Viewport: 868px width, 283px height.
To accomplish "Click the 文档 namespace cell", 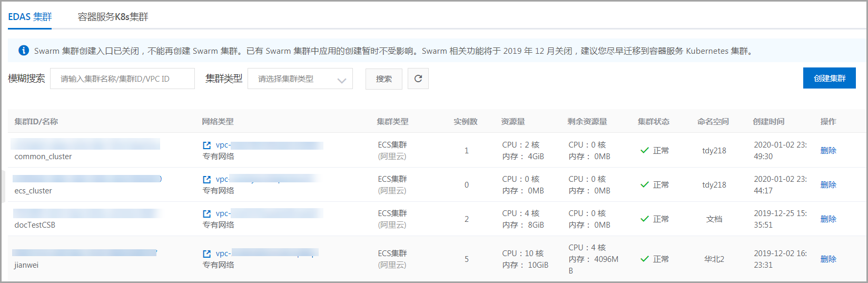I will pyautogui.click(x=714, y=219).
